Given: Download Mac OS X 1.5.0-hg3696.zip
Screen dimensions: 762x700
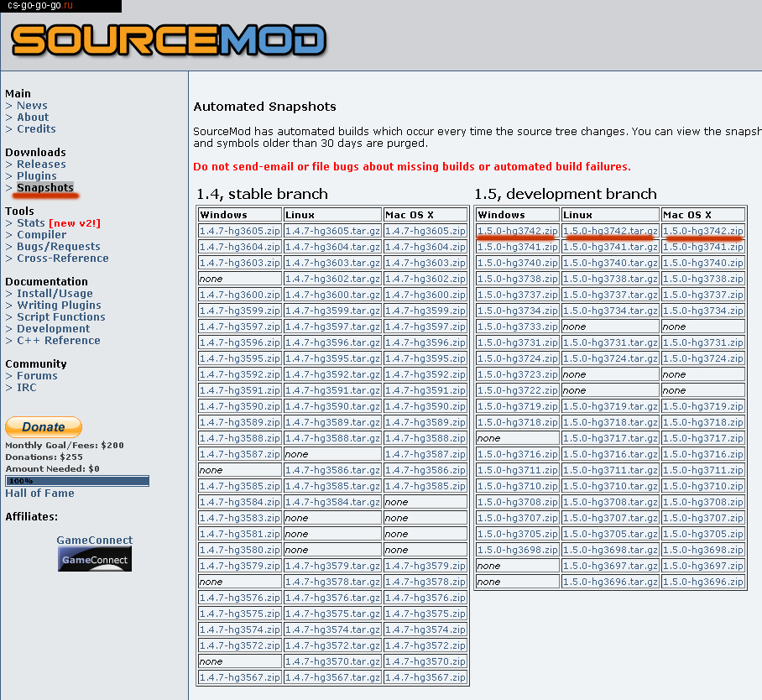Looking at the screenshot, I should click(x=703, y=582).
